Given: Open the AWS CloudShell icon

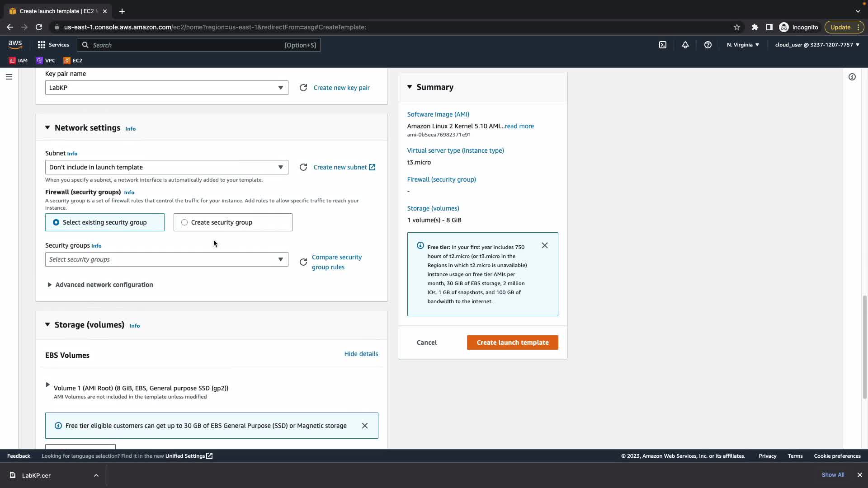Looking at the screenshot, I should coord(663,45).
